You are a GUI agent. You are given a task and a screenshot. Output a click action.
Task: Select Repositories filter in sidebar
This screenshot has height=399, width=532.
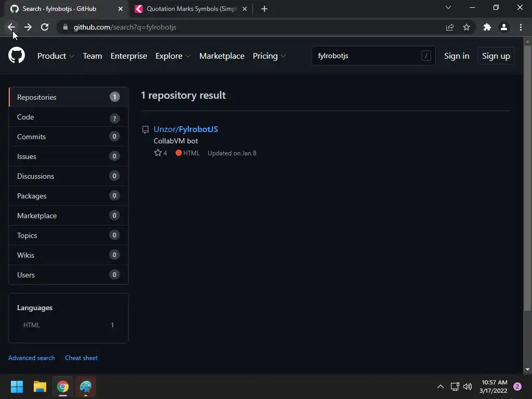(x=69, y=97)
